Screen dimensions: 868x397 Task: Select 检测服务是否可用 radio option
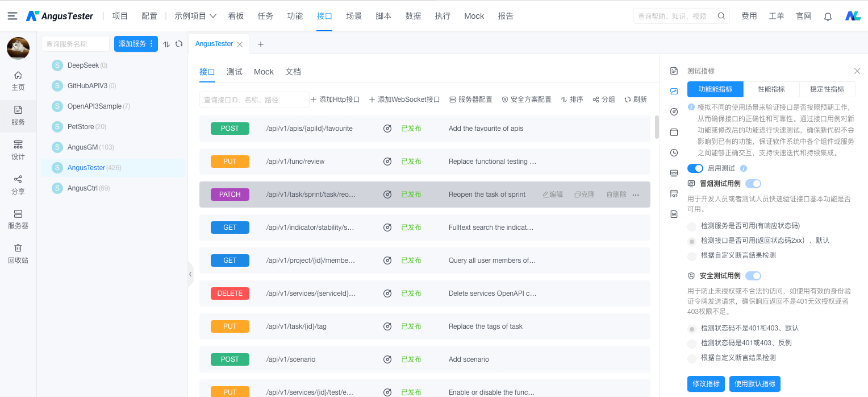[692, 226]
